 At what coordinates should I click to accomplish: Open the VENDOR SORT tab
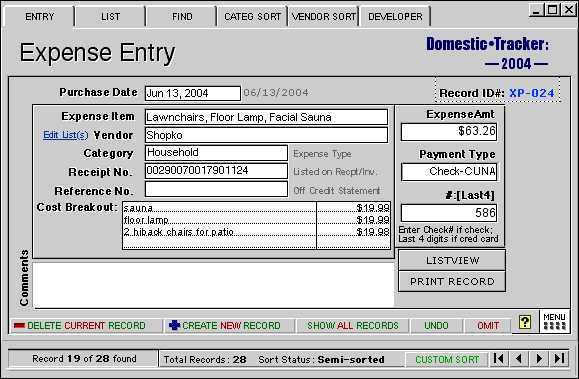324,17
